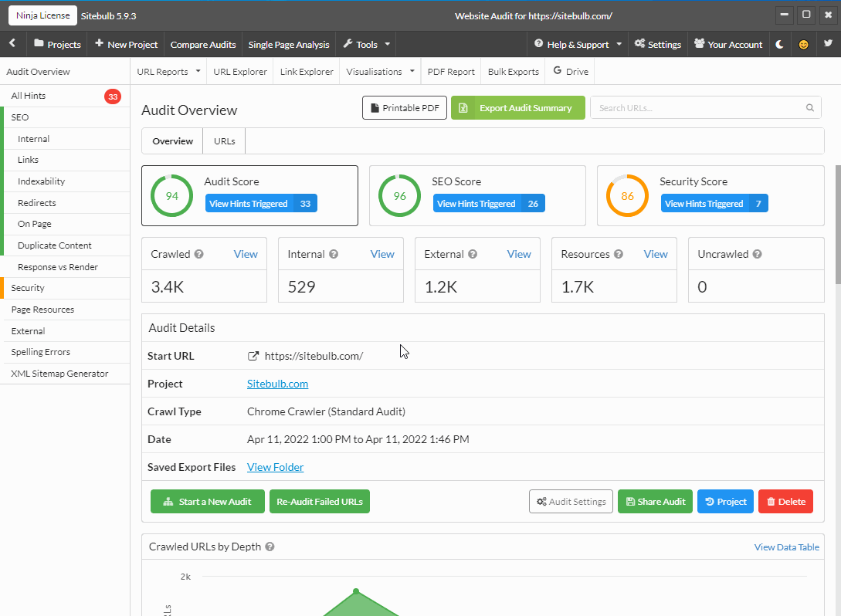Viewport: 841px width, 616px height.
Task: Open the Projects folder
Action: pos(57,45)
